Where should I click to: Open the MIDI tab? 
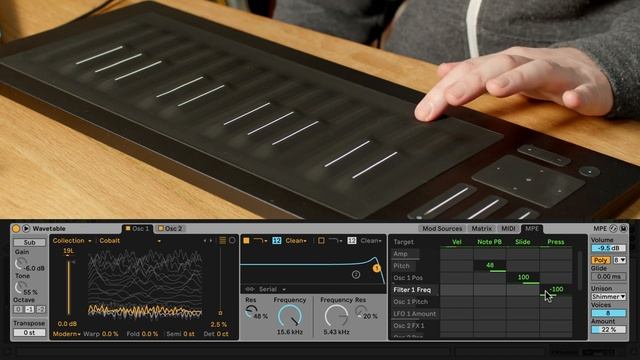pos(509,229)
